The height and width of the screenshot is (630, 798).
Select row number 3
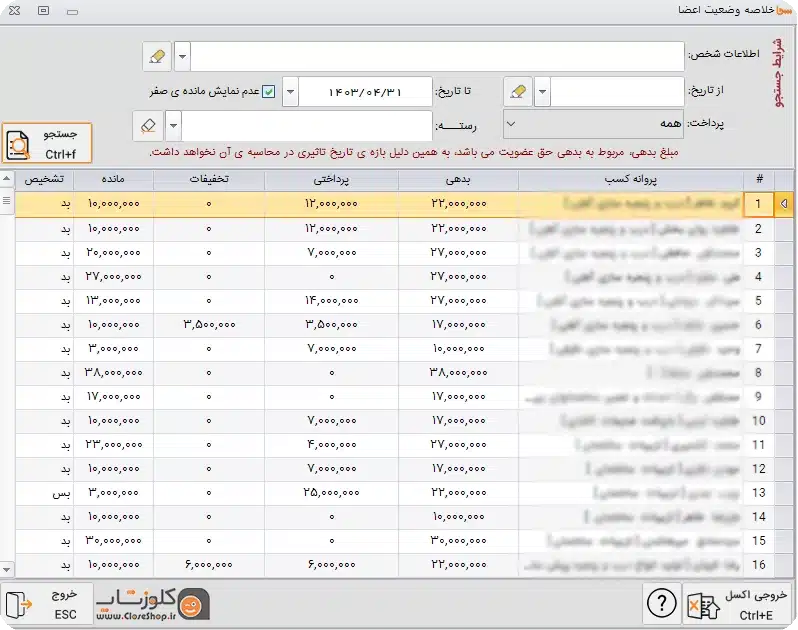click(758, 253)
